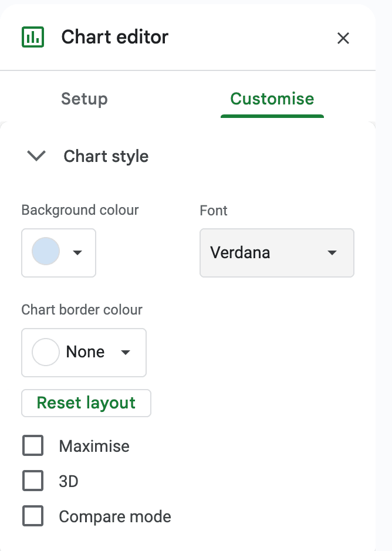Expand the Chart border colour arrow
Image resolution: width=392 pixels, height=551 pixels.
click(x=125, y=353)
